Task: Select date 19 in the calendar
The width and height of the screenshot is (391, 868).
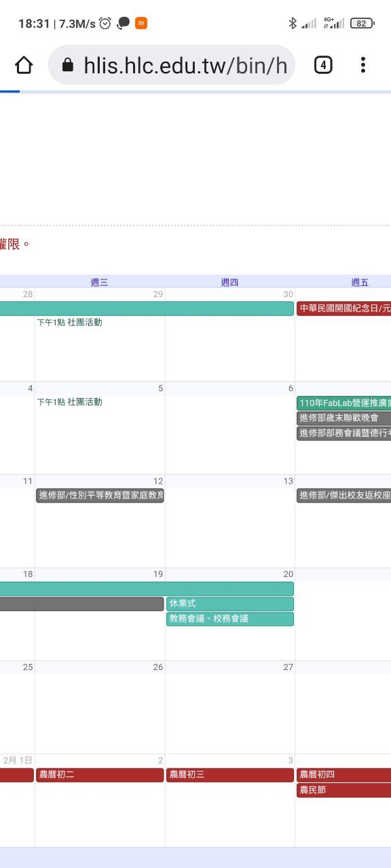Action: click(157, 574)
